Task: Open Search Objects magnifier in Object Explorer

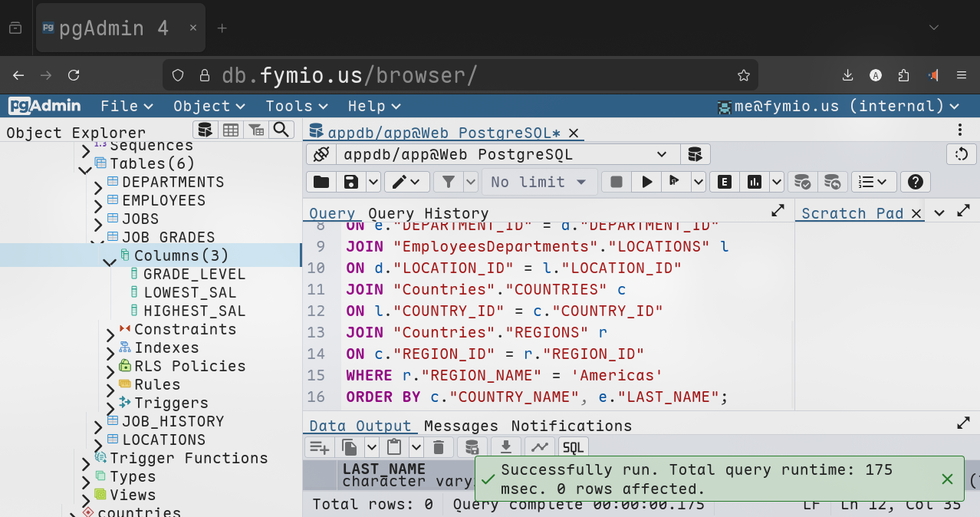Action: [x=281, y=130]
